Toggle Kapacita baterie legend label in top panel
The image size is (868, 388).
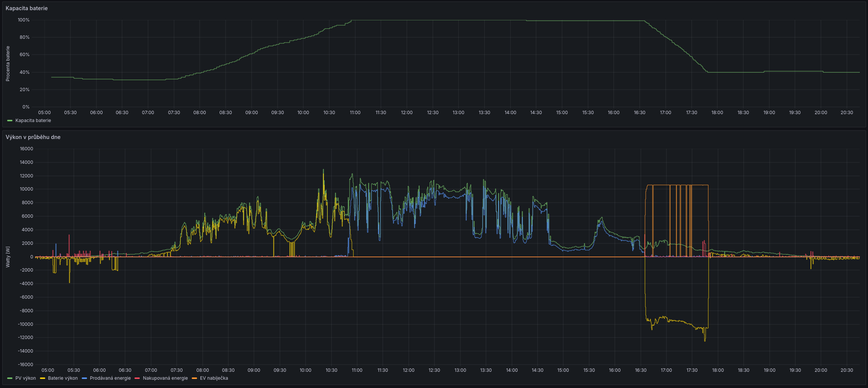click(x=33, y=121)
